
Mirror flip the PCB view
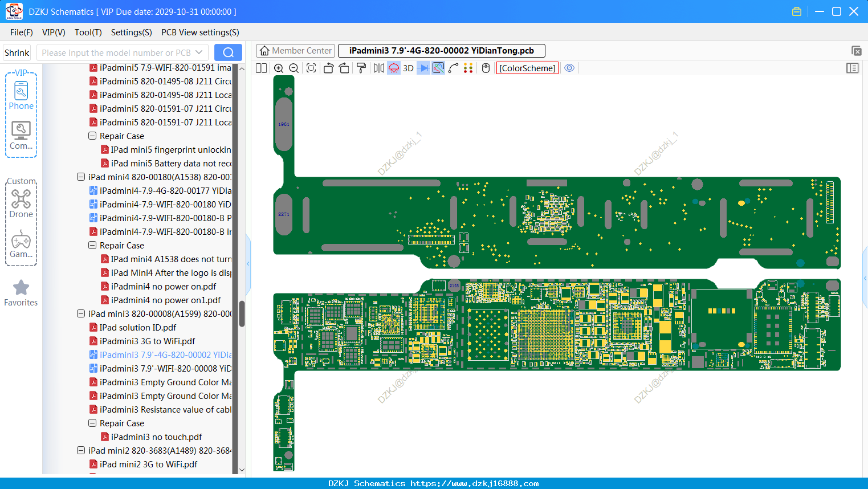coord(378,68)
